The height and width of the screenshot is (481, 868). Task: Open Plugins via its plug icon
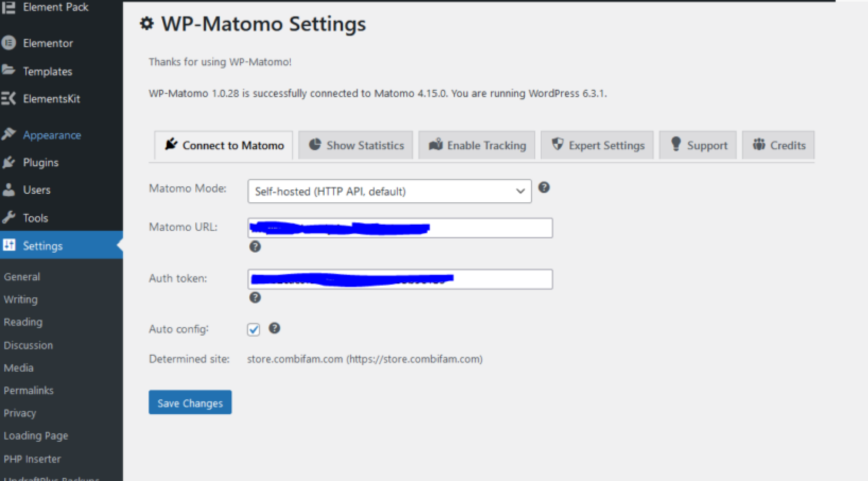9,162
